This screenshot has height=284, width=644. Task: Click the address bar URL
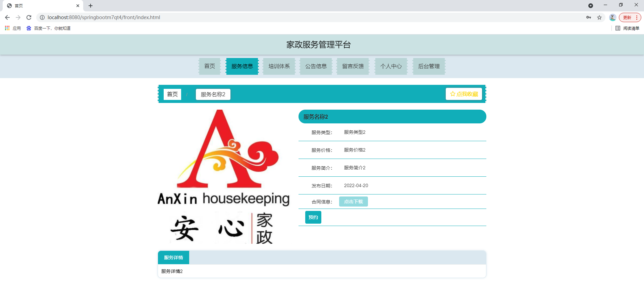pos(104,17)
